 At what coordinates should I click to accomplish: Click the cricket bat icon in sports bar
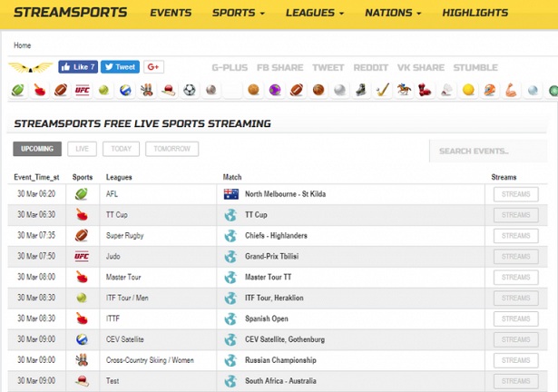coord(168,90)
